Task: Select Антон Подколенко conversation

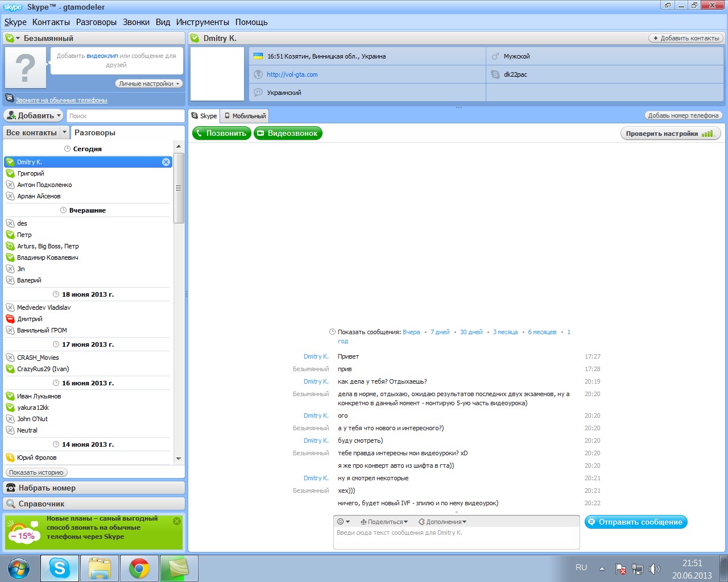Action: coord(88,185)
